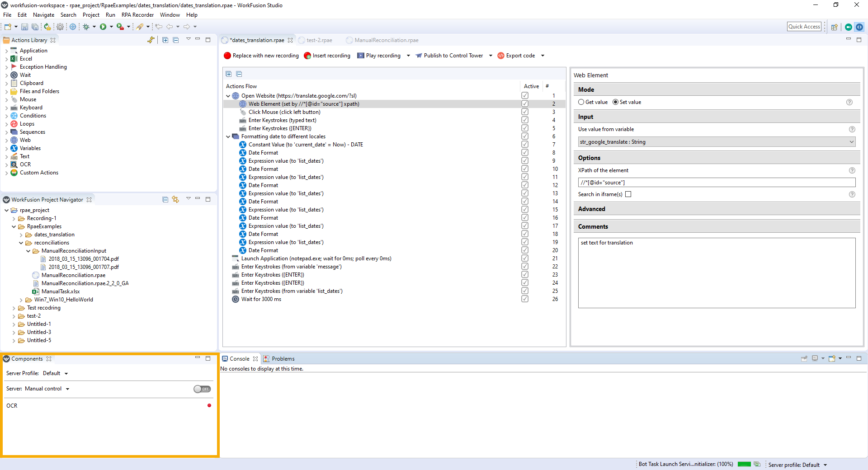Collapse all in Project Navigator panel
868x470 pixels.
tap(165, 200)
